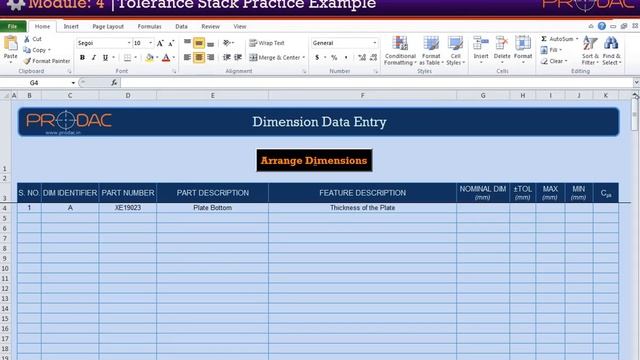Click the Insert Function fx icon
640x360 pixels.
tap(114, 83)
